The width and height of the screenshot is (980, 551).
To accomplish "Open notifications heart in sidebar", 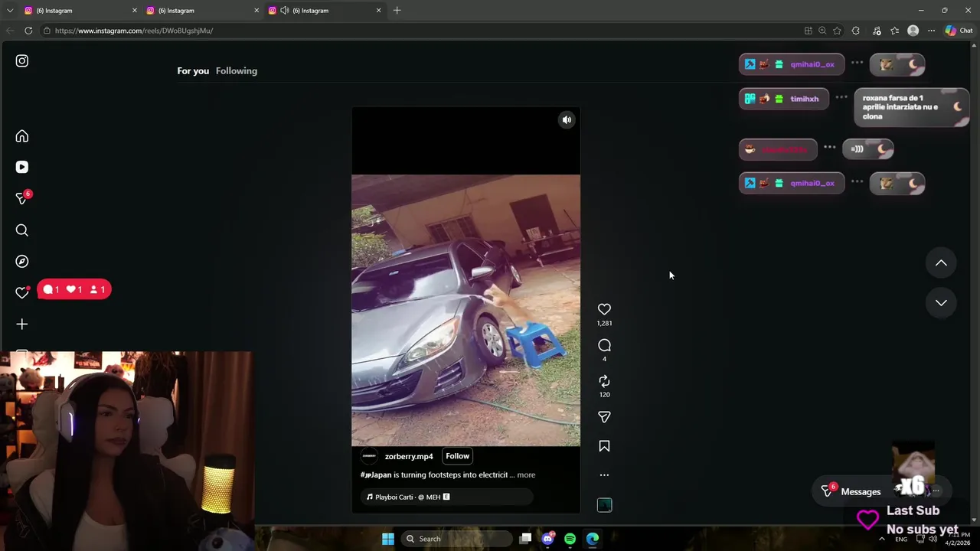I will point(22,292).
